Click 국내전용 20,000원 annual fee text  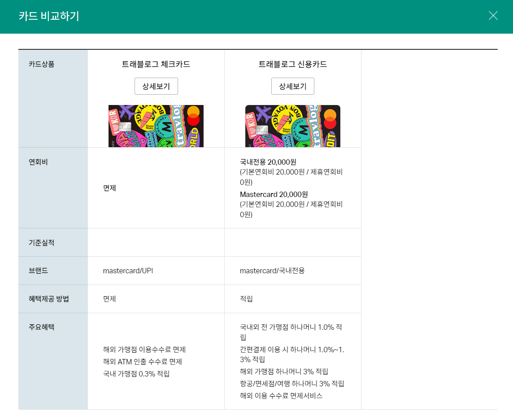click(x=268, y=162)
